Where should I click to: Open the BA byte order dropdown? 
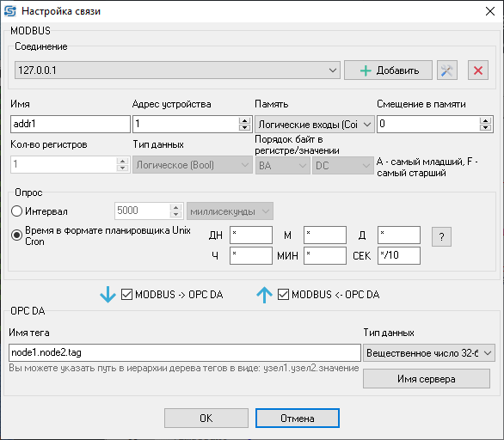283,165
